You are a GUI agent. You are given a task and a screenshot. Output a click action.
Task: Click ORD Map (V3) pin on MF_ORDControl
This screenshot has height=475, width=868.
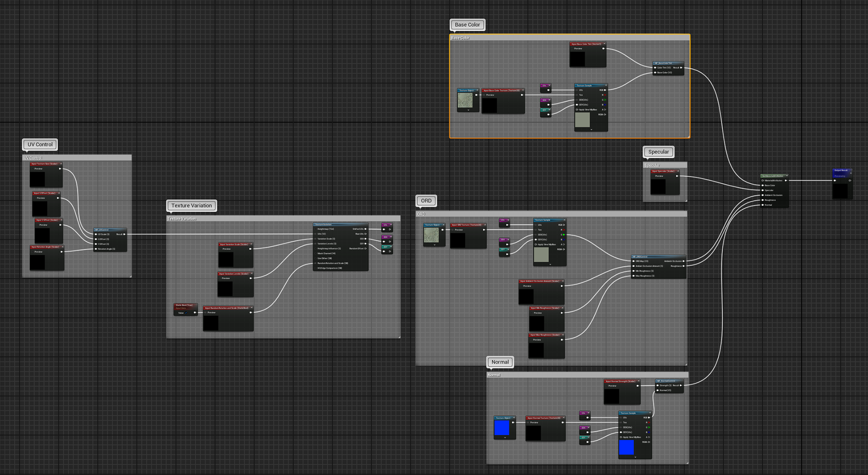coord(634,261)
